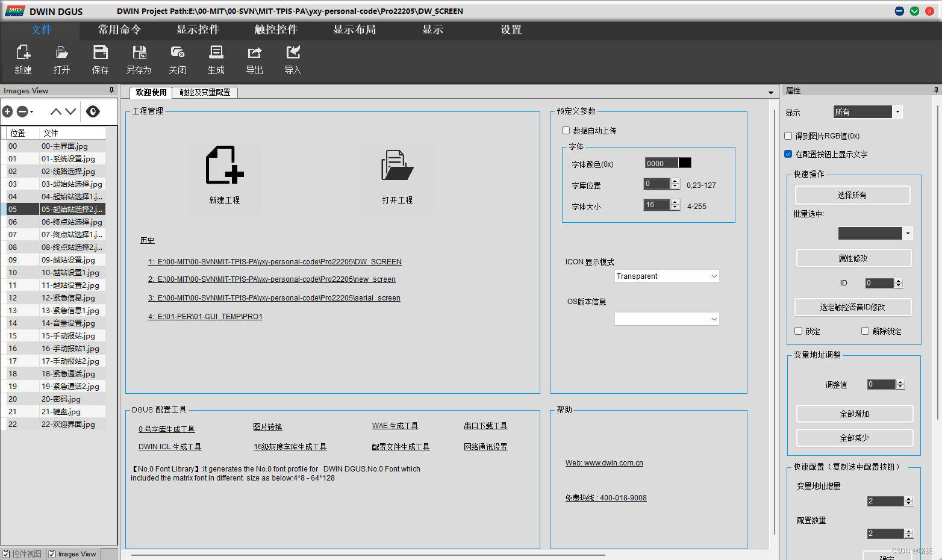Open the 设置 menu tab
The image size is (942, 560).
[x=511, y=30]
